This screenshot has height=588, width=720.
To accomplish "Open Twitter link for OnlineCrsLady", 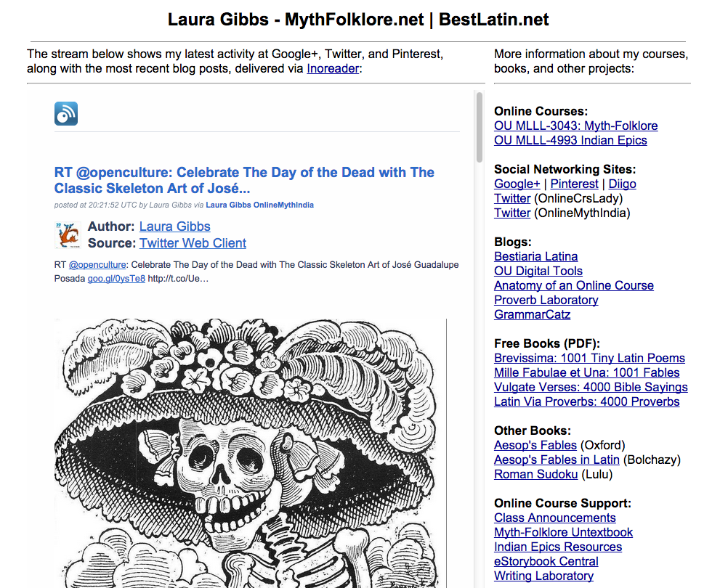I will point(512,199).
